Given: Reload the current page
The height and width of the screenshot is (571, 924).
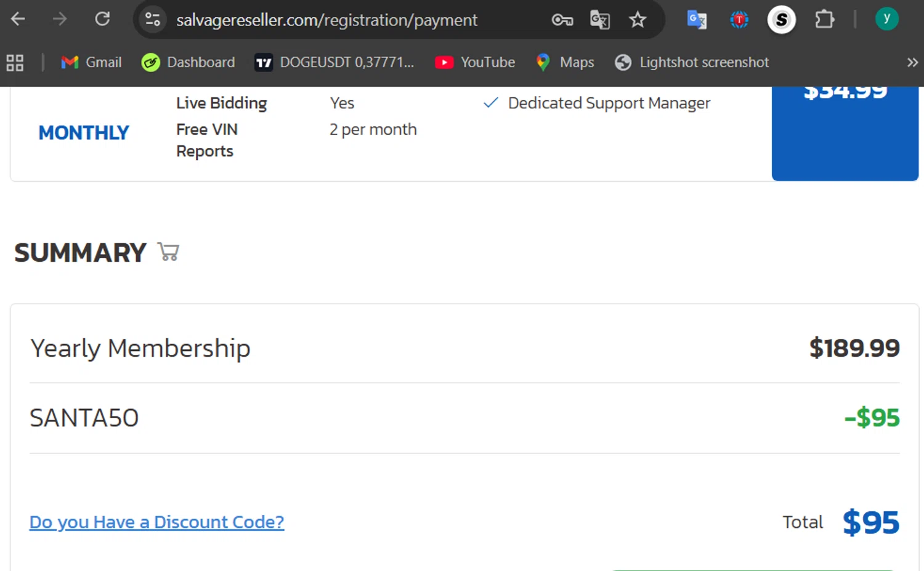Looking at the screenshot, I should (x=102, y=19).
